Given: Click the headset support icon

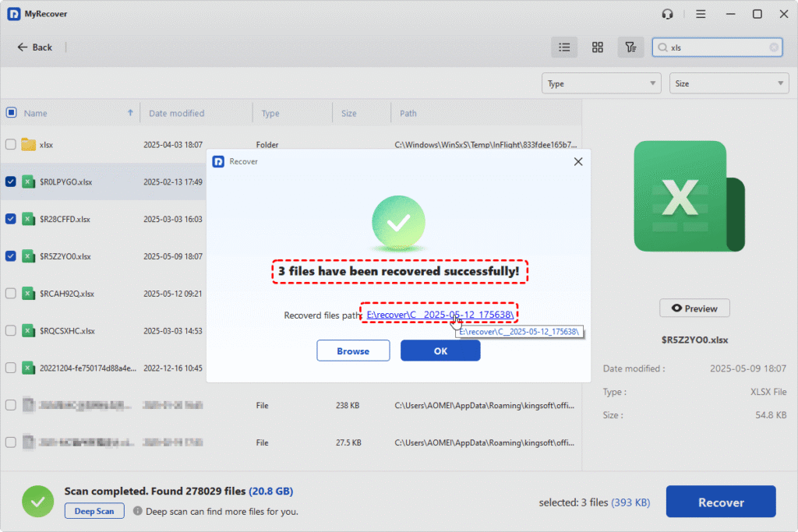Looking at the screenshot, I should tap(667, 14).
